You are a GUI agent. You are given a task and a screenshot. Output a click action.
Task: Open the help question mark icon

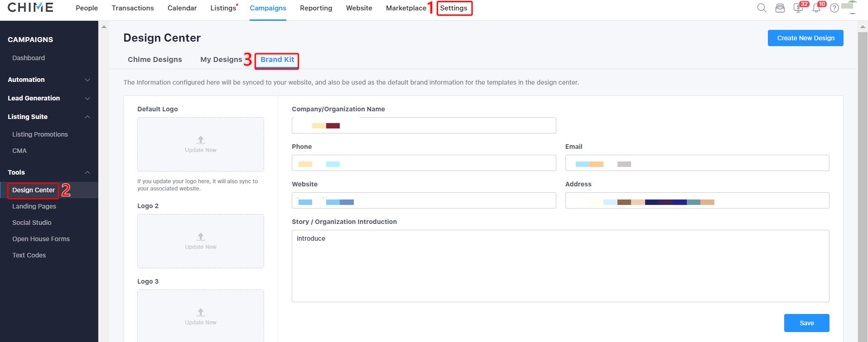834,8
